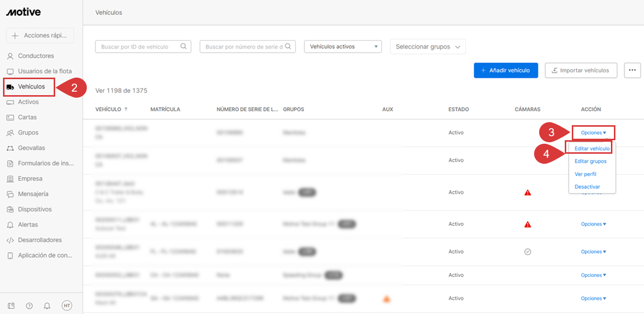The width and height of the screenshot is (644, 314).
Task: Click the Alertas bell icon in sidebar
Action: [10, 225]
